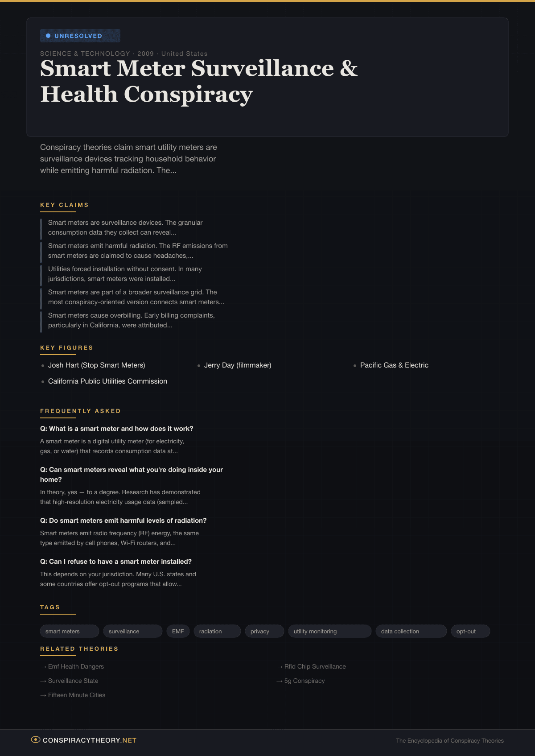Open the ConspiracyTheory.net home link
Image resolution: width=535 pixels, height=756 pixels.
point(89,740)
